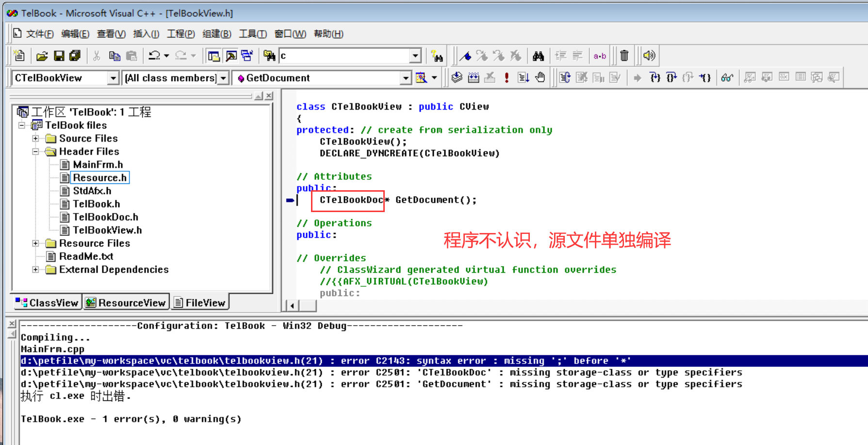Open the 帮助(H) menu
868x445 pixels.
tap(328, 33)
